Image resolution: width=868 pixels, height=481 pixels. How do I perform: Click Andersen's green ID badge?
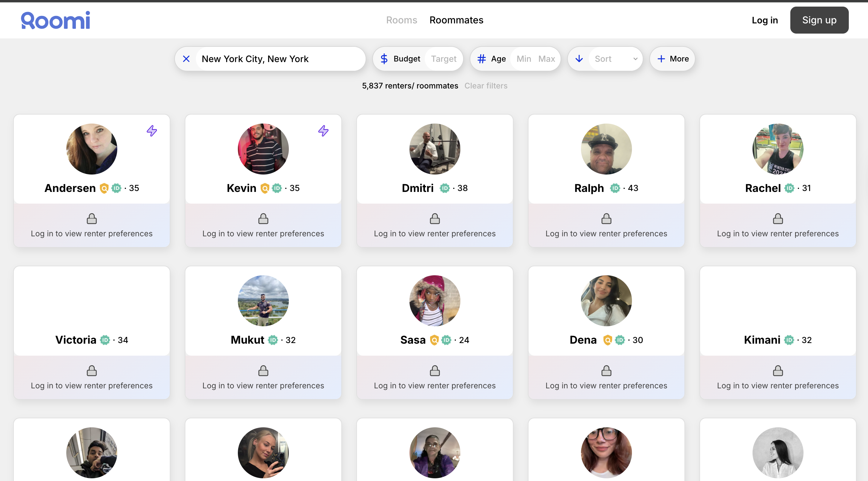(x=116, y=188)
